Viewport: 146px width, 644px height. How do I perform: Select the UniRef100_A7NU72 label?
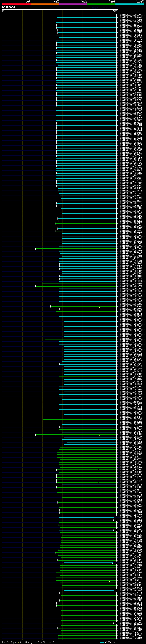pyautogui.click(x=131, y=53)
